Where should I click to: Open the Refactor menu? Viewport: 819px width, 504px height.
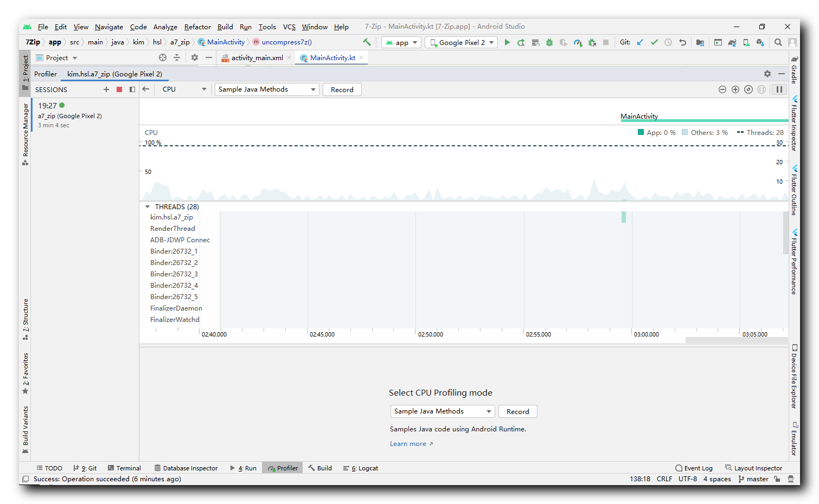(197, 27)
